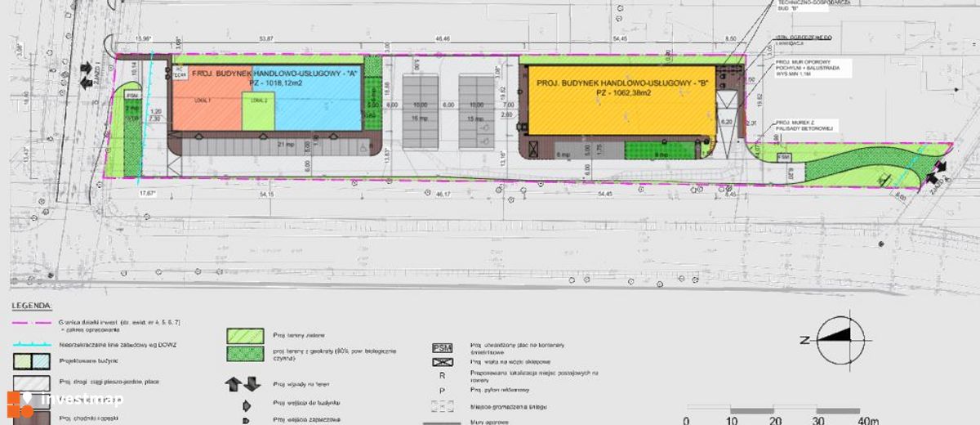Select the green LOKAL 2 unit
This screenshot has width=980, height=425.
click(258, 111)
